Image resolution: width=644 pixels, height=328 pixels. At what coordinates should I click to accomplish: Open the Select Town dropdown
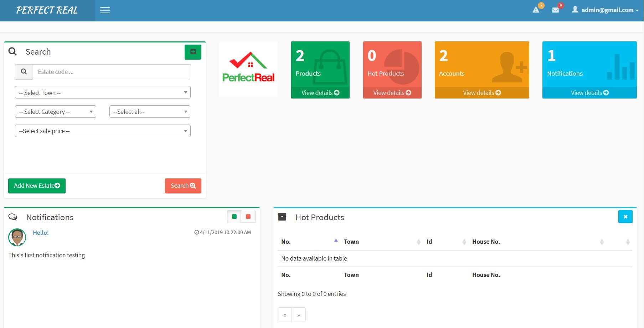click(x=103, y=92)
